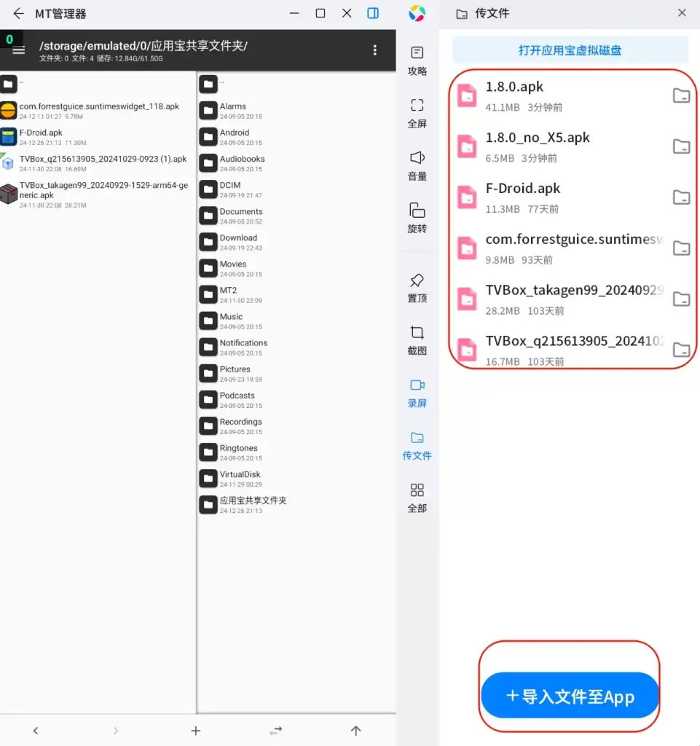Screen dimensions: 700x746
Task: Select 1.8.0_no_X5.apk in transfer list
Action: 561,147
